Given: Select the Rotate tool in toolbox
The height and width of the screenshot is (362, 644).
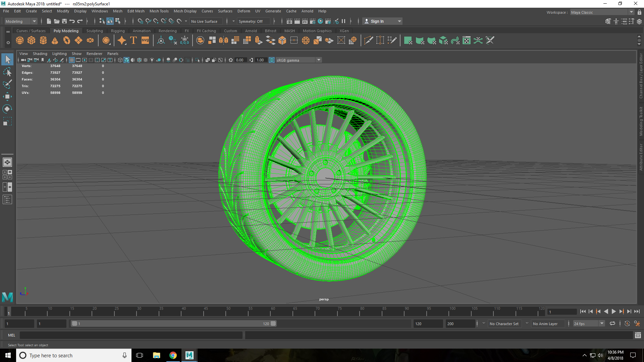Looking at the screenshot, I should click(7, 109).
